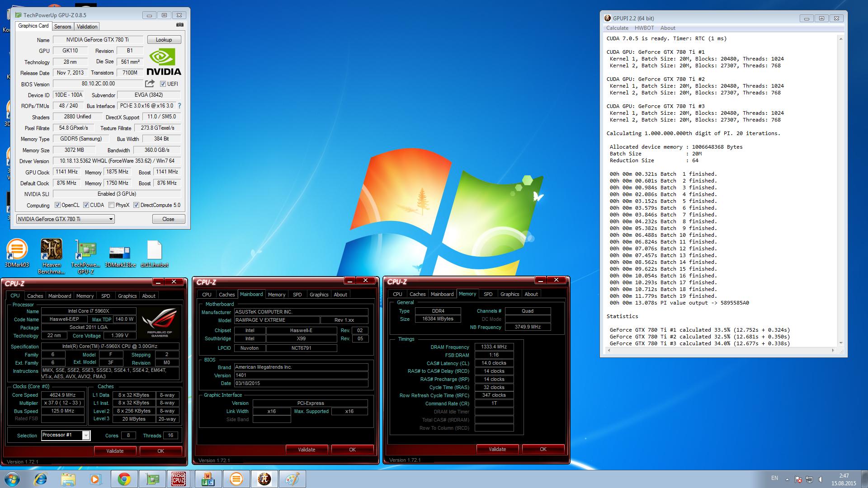
Task: Switch to GPU-Z Sensors tab
Action: (62, 27)
